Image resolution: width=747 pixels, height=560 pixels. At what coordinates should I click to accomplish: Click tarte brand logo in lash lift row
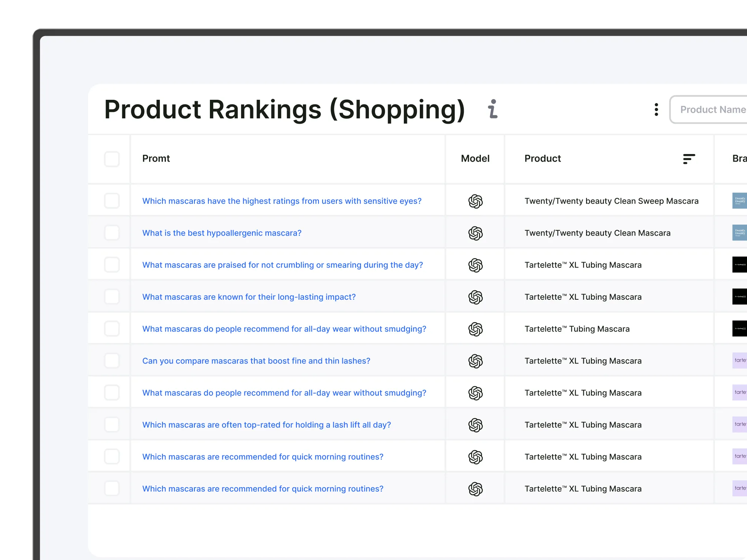[x=739, y=425]
